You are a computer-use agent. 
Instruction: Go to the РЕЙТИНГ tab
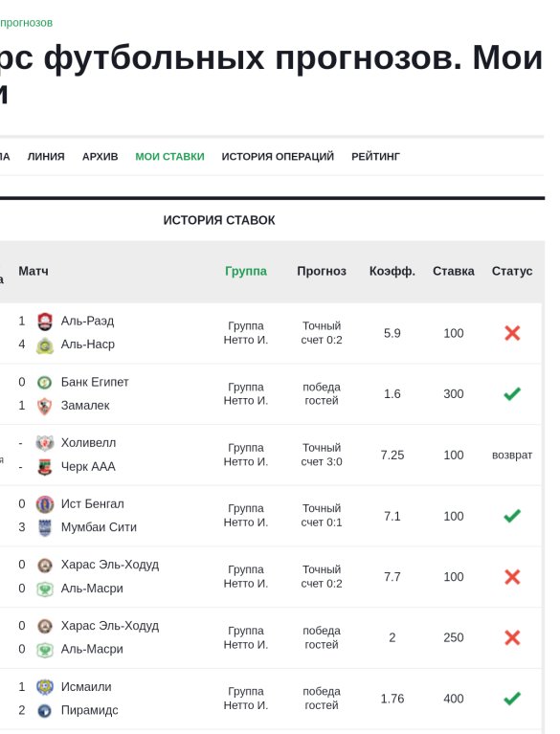point(375,157)
